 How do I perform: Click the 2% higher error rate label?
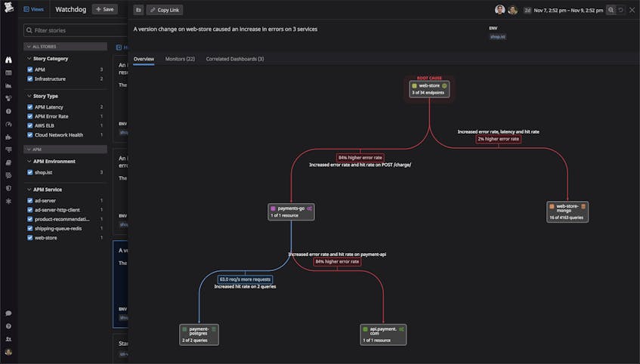click(499, 139)
